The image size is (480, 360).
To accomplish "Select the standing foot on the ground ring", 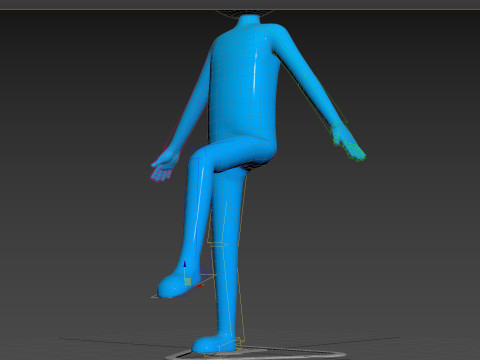I will 214,343.
